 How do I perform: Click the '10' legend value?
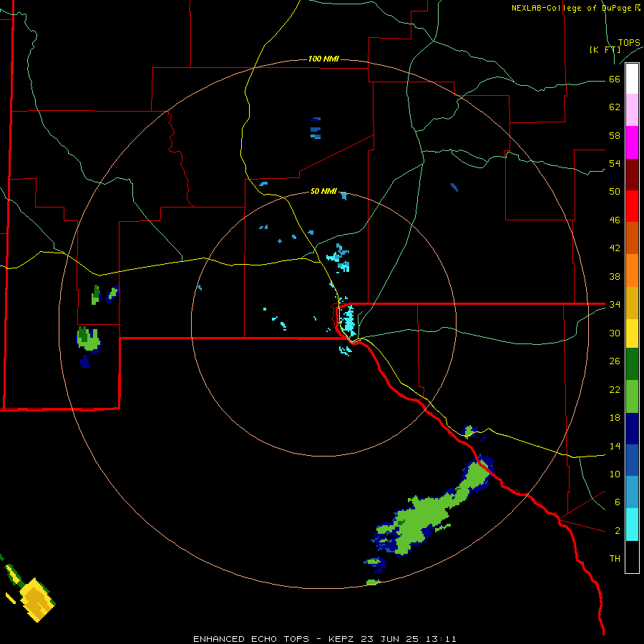[615, 474]
